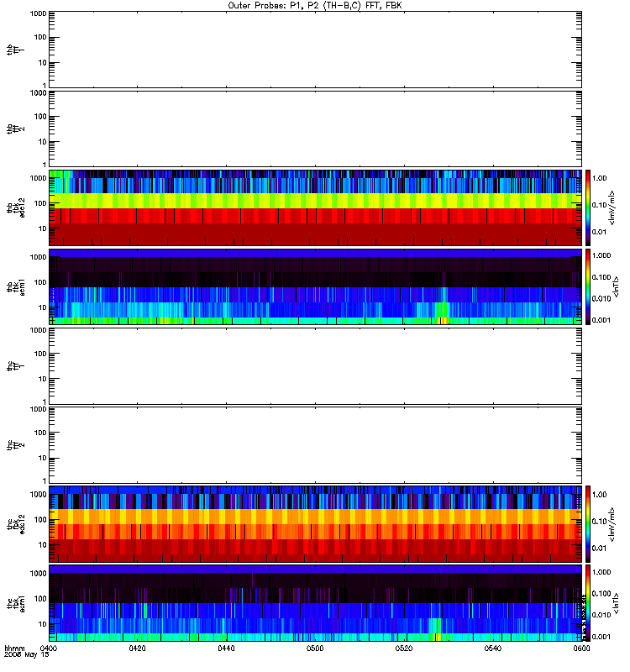Click the "hhmm" axis unit label

(14, 648)
